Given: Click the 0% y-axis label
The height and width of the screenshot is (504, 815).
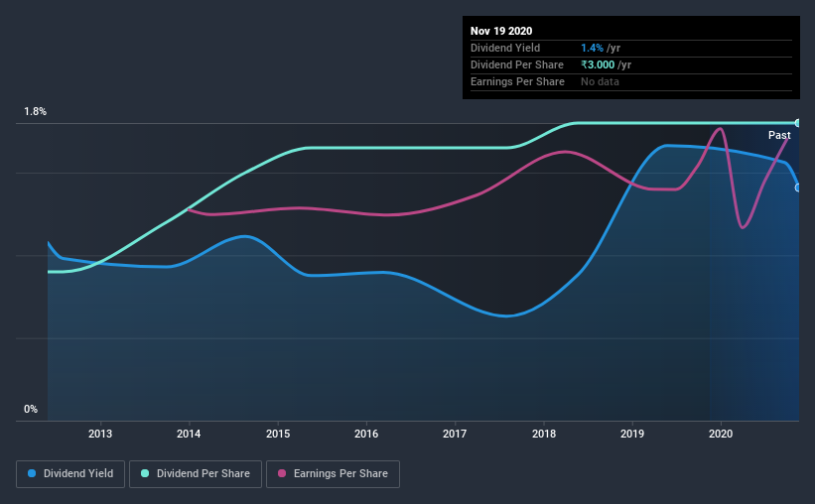Looking at the screenshot, I should click(31, 410).
